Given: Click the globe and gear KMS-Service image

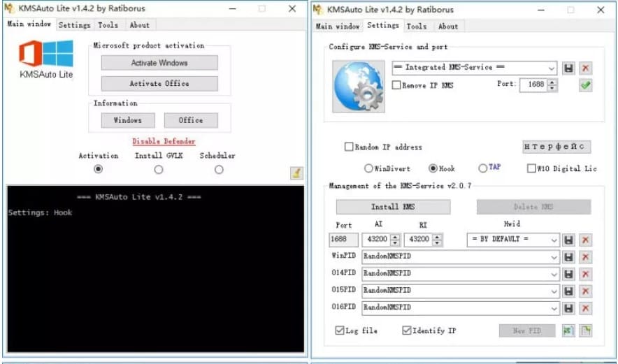Looking at the screenshot, I should (358, 86).
